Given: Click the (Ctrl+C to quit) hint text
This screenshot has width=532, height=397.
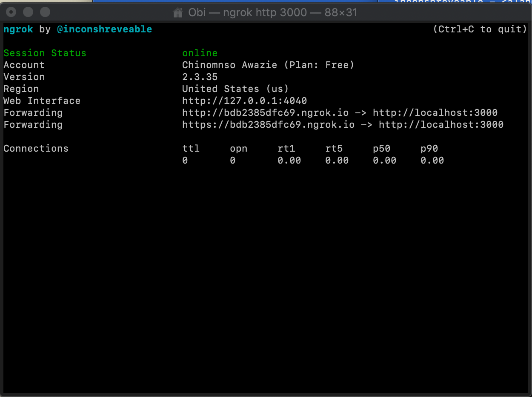Looking at the screenshot, I should (479, 29).
